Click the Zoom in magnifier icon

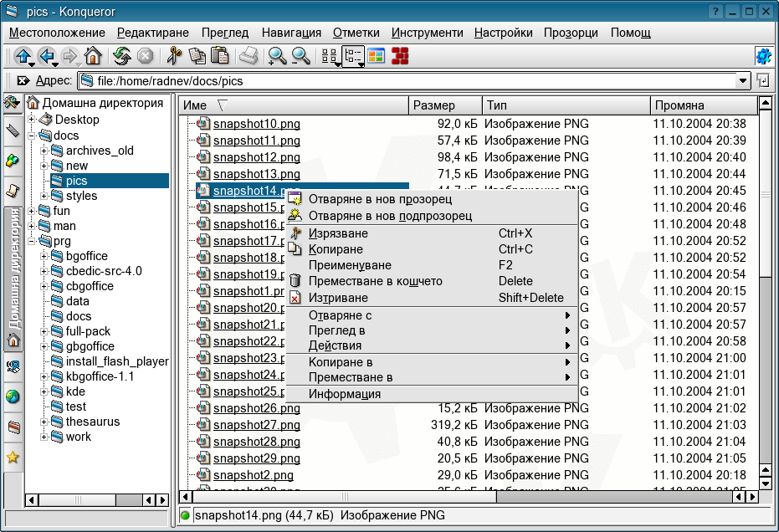point(277,56)
